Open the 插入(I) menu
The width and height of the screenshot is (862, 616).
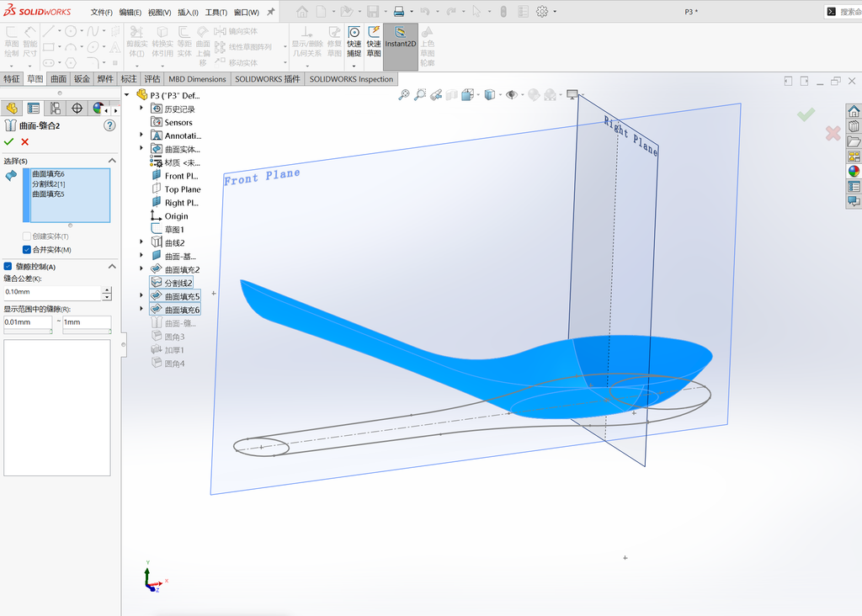(188, 12)
